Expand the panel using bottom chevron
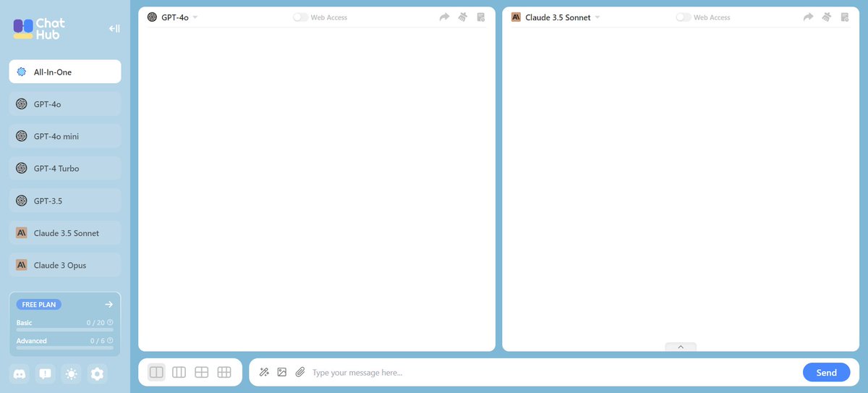Image resolution: width=868 pixels, height=393 pixels. click(x=681, y=347)
